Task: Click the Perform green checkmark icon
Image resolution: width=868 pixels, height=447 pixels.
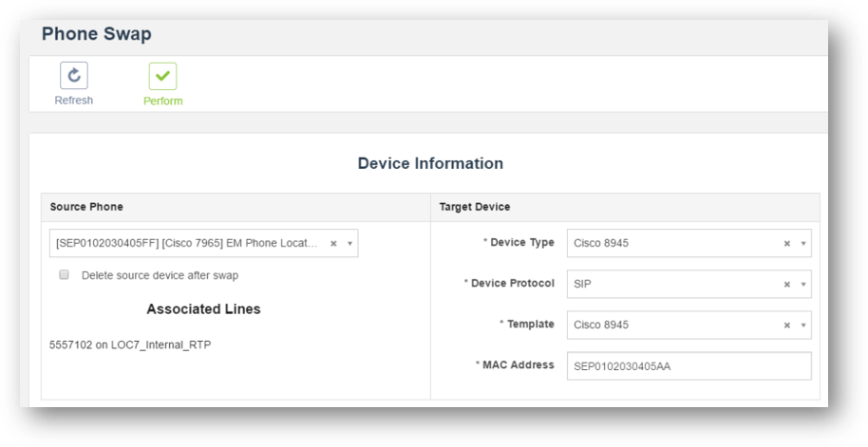Action: (x=162, y=76)
